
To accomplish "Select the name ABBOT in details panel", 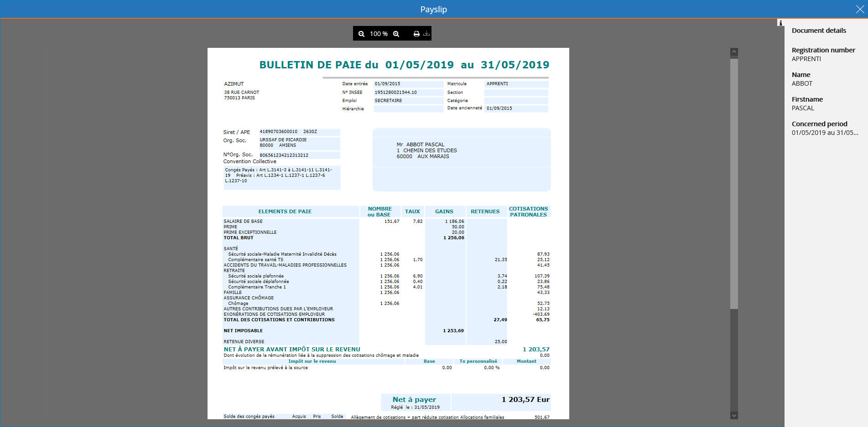I will (801, 83).
